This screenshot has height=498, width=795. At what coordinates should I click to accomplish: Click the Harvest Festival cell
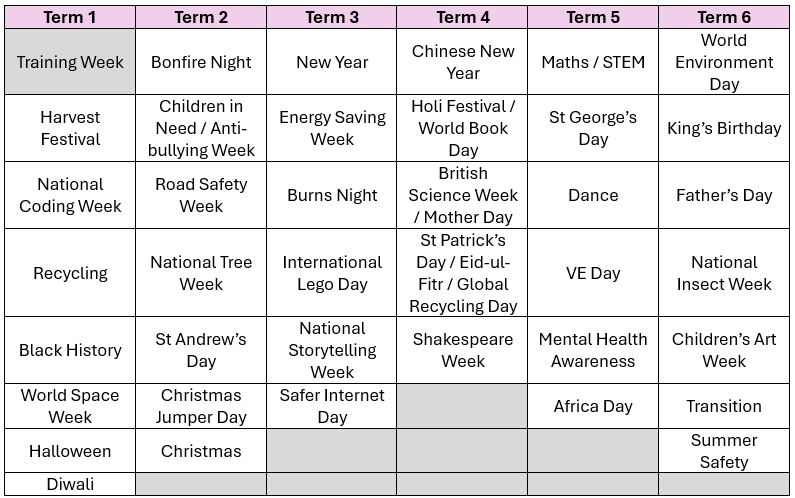click(x=70, y=128)
